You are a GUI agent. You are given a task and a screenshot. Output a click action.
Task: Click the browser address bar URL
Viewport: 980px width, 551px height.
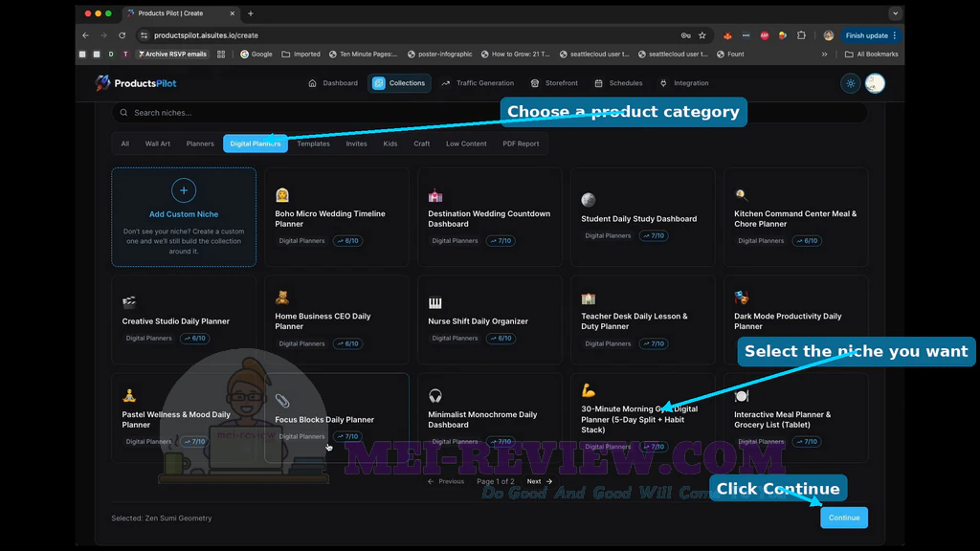pos(207,35)
